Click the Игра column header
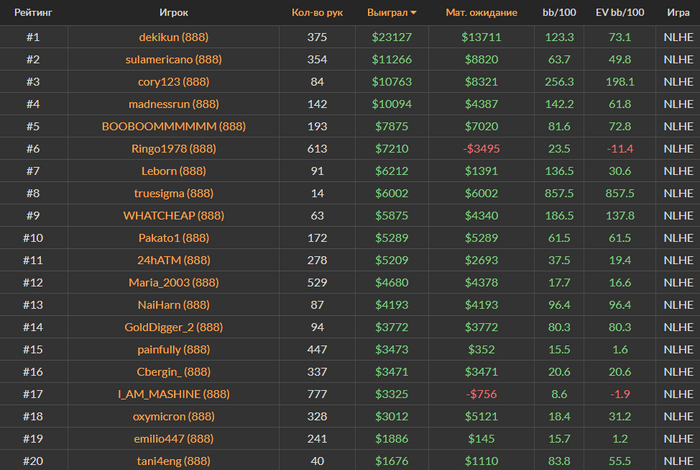 click(x=678, y=12)
